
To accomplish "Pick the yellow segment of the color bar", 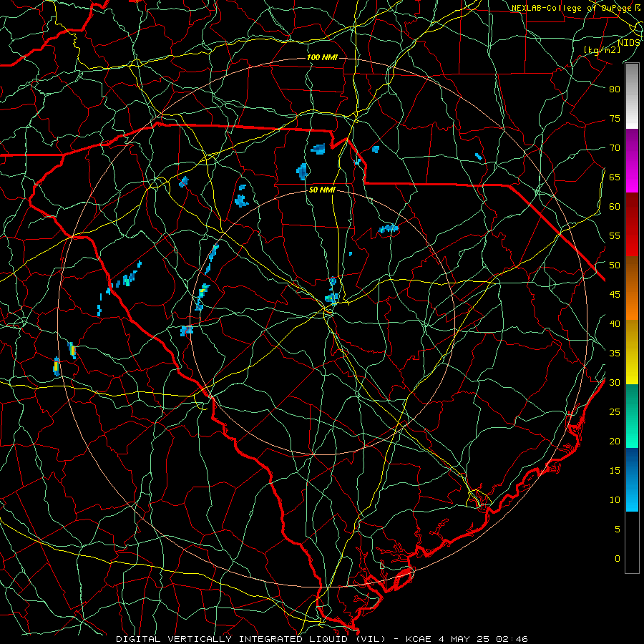I will 632,352.
